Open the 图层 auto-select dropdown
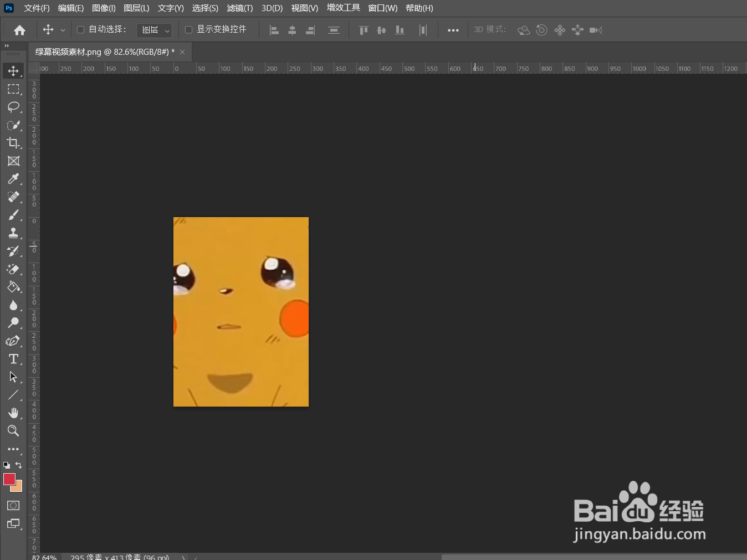747x560 pixels. point(154,30)
